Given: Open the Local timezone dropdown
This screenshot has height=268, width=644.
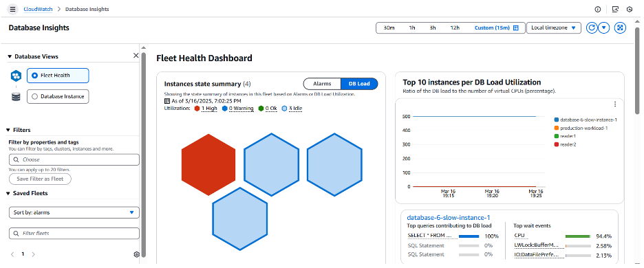Looking at the screenshot, I should (554, 27).
